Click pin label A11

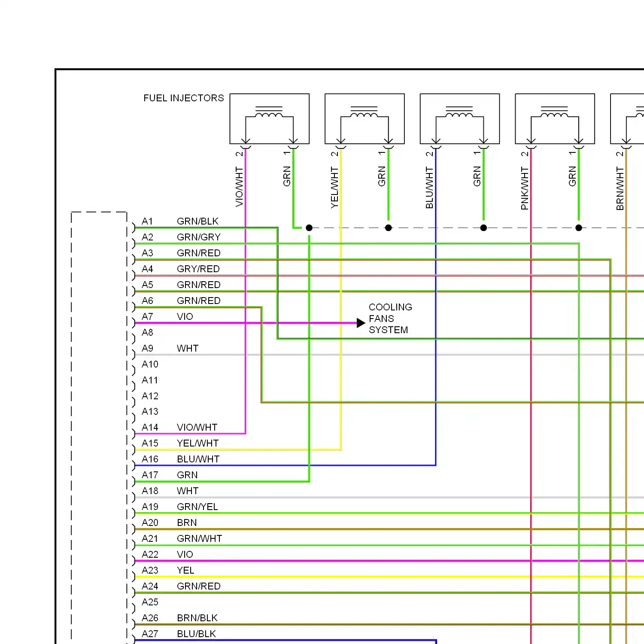pyautogui.click(x=150, y=380)
